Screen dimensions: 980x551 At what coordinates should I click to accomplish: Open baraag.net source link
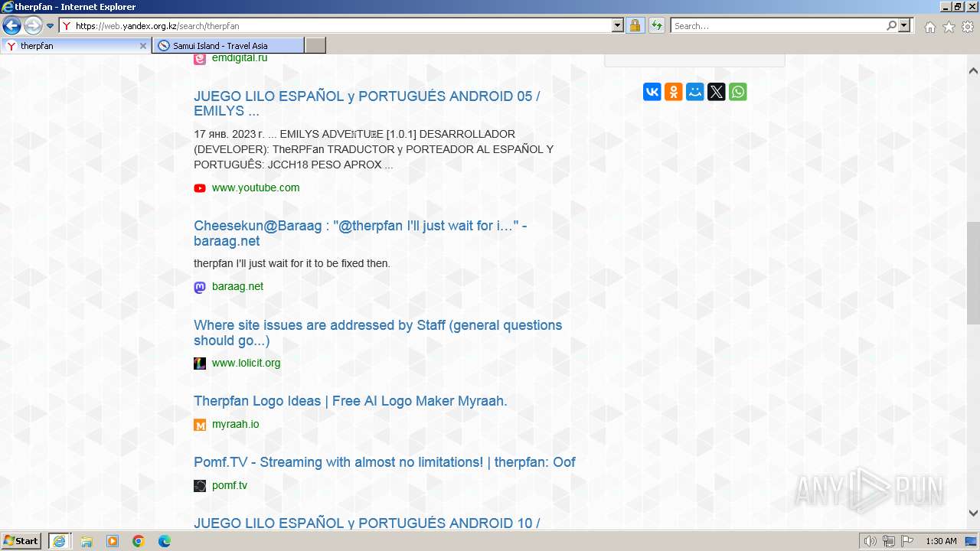tap(237, 286)
